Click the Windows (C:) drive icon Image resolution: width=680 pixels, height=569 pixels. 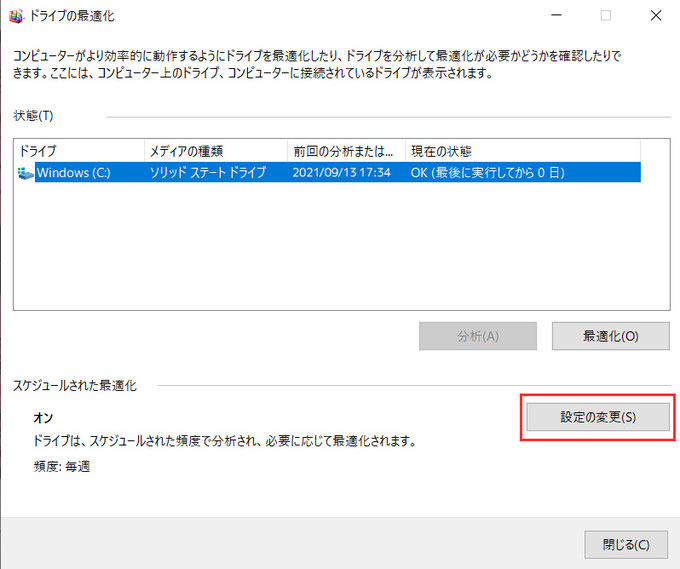[x=26, y=173]
